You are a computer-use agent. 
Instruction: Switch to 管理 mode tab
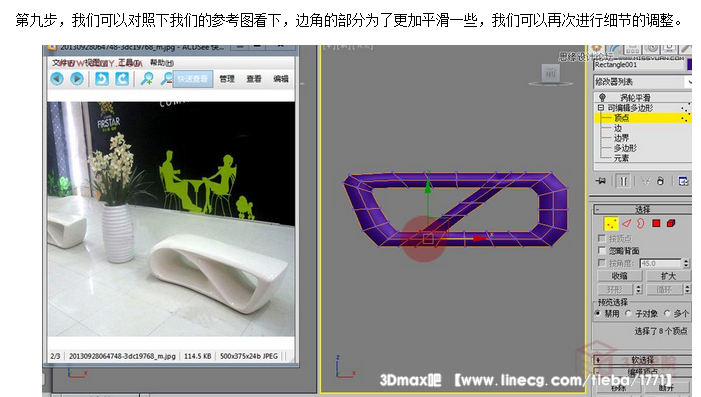coord(227,79)
